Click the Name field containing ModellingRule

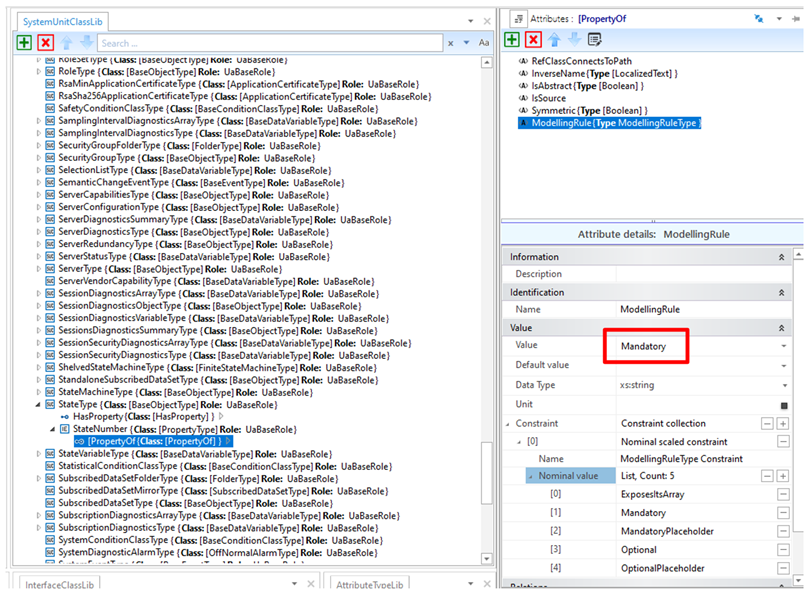click(x=703, y=310)
